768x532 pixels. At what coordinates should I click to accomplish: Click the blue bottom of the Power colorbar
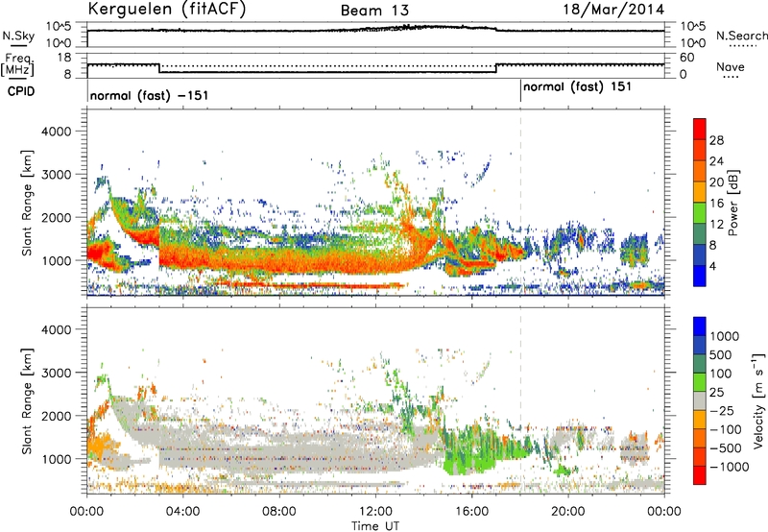click(700, 276)
